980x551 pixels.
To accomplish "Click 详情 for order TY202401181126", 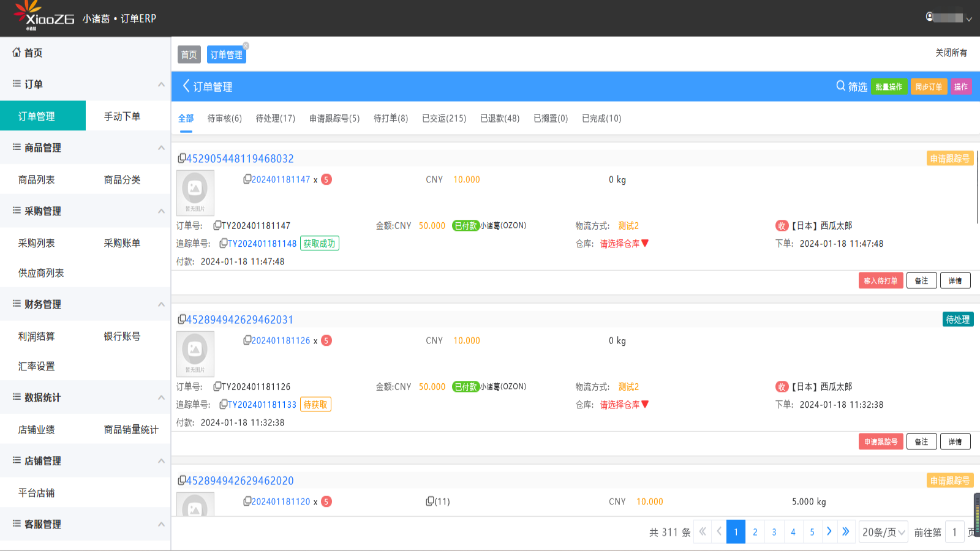I will [955, 441].
